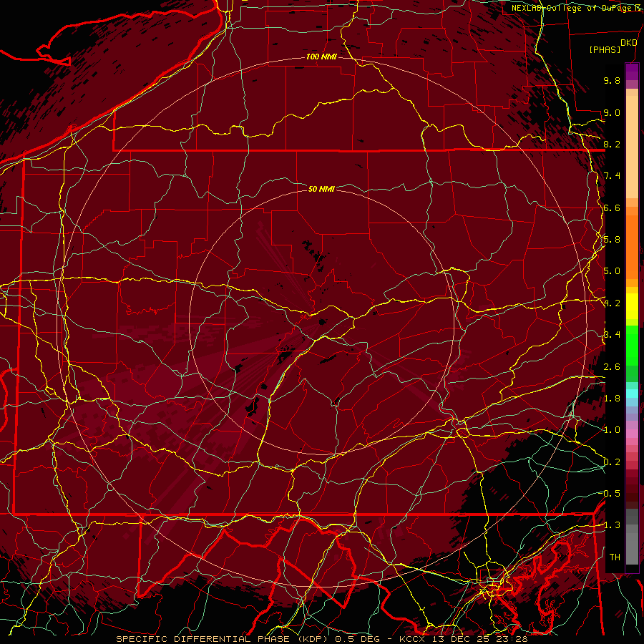The height and width of the screenshot is (644, 644).
Task: Click the "KCCX" station identifier in the caption
Action: pos(411,639)
